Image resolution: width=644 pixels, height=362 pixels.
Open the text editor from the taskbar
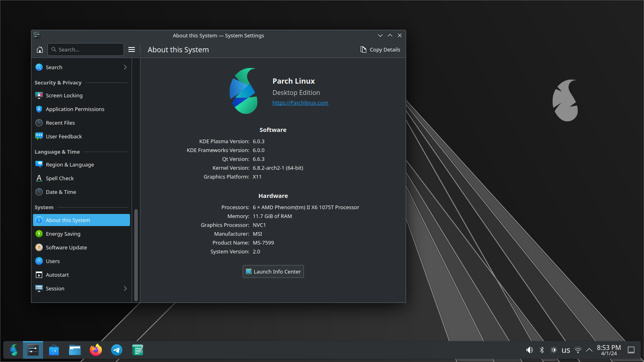[x=138, y=350]
